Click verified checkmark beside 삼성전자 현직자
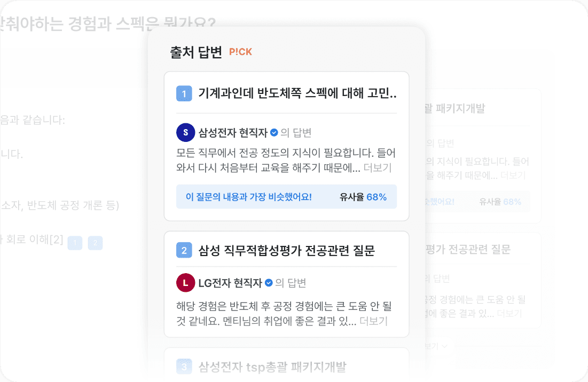 click(x=274, y=133)
